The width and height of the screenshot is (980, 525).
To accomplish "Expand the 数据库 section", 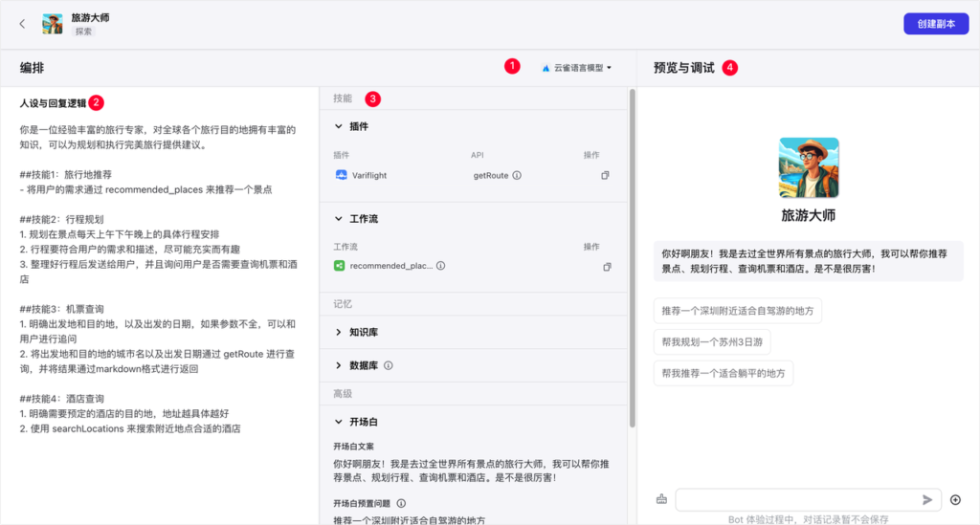I will [338, 365].
